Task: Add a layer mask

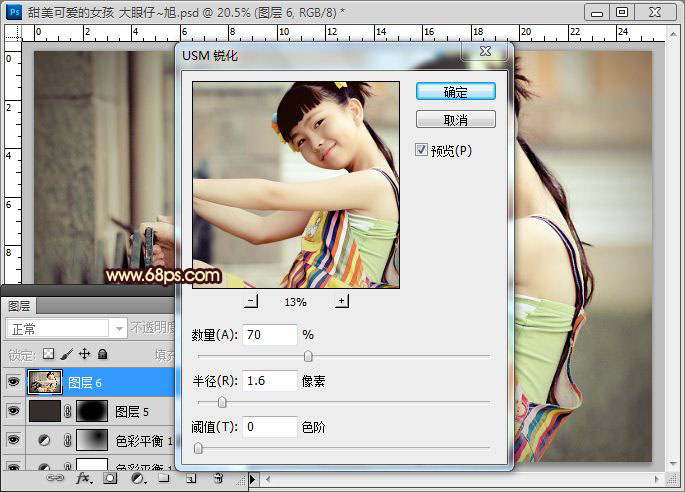Action: point(110,479)
